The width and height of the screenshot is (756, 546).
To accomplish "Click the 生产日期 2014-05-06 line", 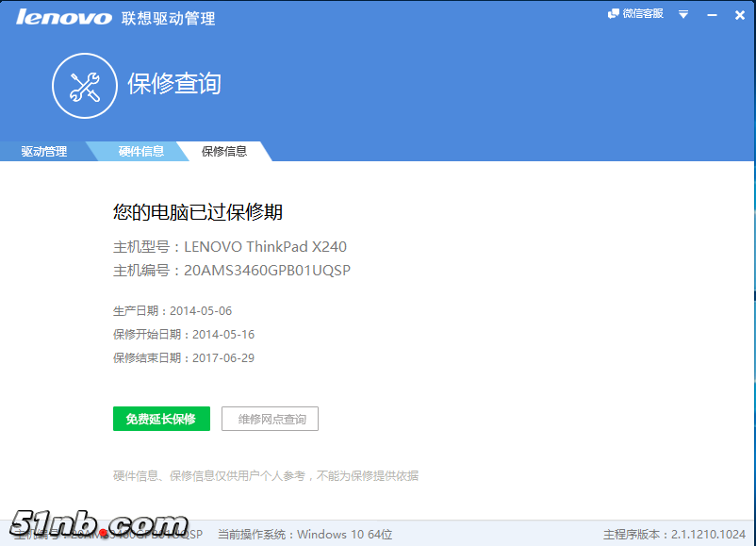I will point(173,311).
